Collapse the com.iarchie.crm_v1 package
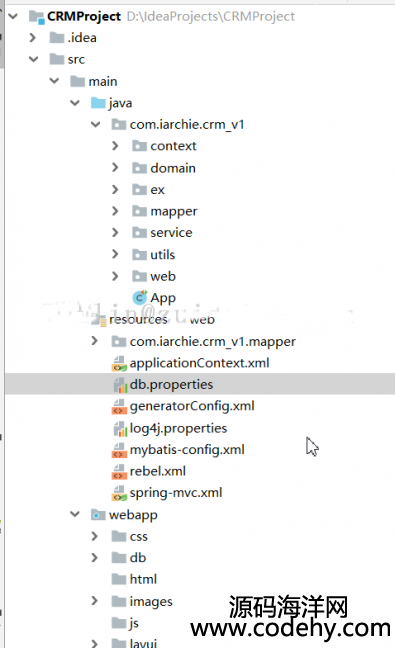The height and width of the screenshot is (648, 395). pyautogui.click(x=95, y=124)
